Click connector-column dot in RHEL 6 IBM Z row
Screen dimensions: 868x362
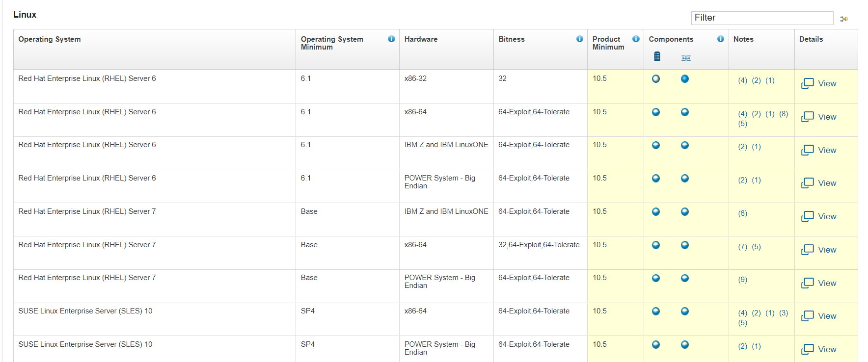click(x=685, y=145)
